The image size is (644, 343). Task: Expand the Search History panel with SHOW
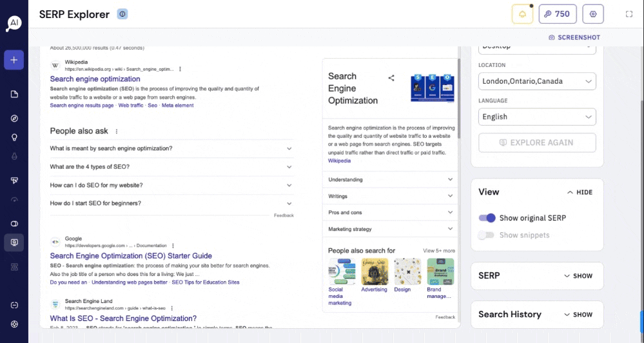point(578,315)
